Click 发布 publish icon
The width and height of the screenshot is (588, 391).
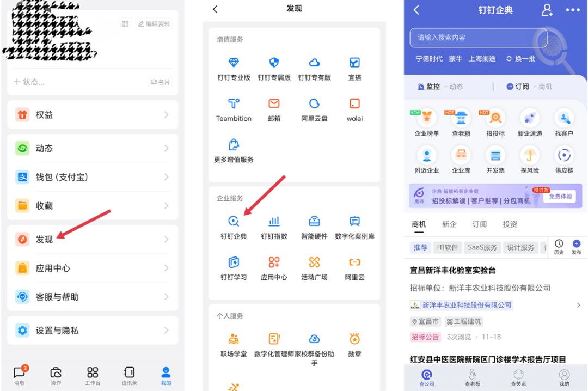click(577, 247)
